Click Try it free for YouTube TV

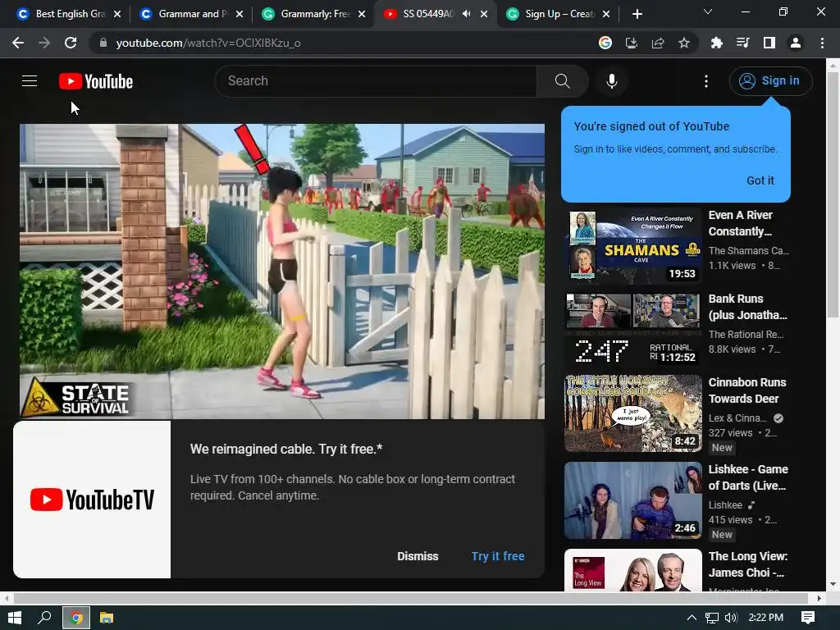click(x=498, y=556)
